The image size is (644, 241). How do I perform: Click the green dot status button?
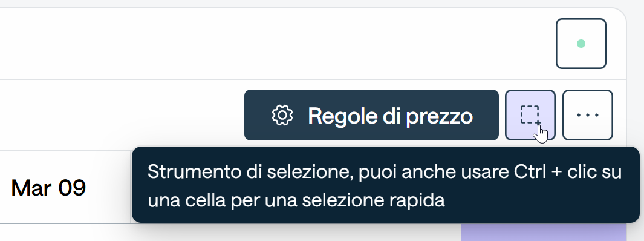point(581,44)
